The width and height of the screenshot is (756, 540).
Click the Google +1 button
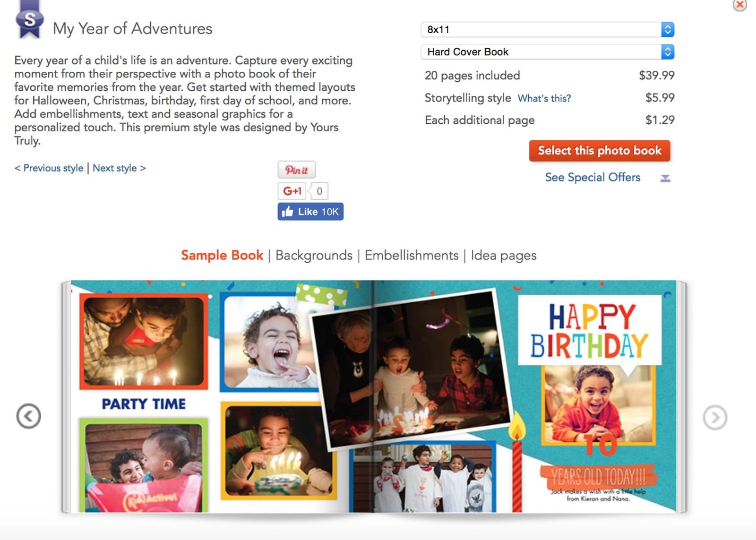[292, 191]
